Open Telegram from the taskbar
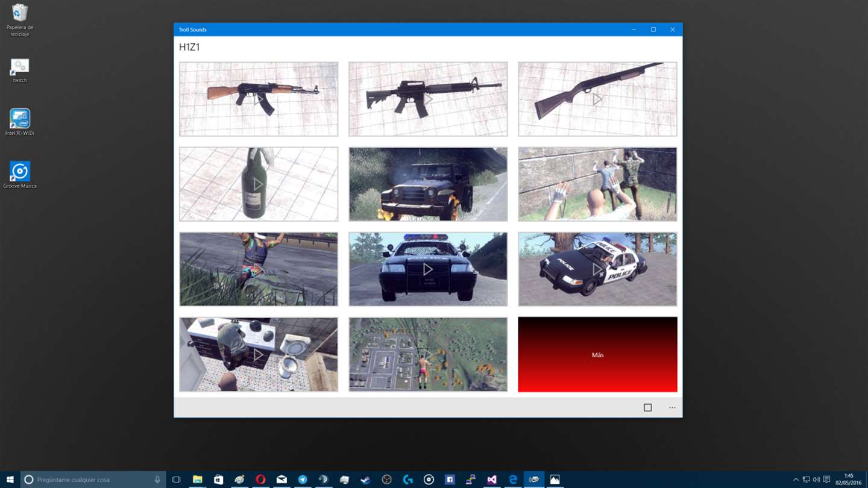 (303, 480)
